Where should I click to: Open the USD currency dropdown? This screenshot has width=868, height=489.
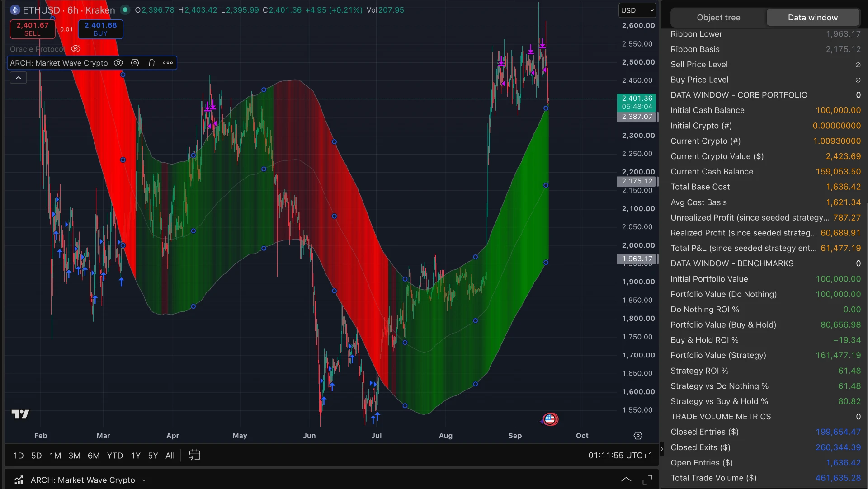(x=637, y=10)
